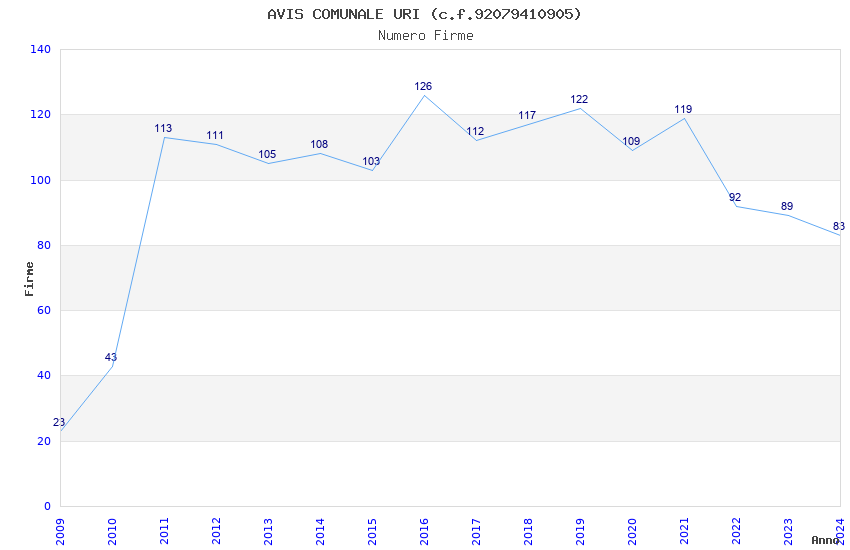850x550 pixels.
Task: Click the Firme y-axis label
Action: tap(29, 279)
